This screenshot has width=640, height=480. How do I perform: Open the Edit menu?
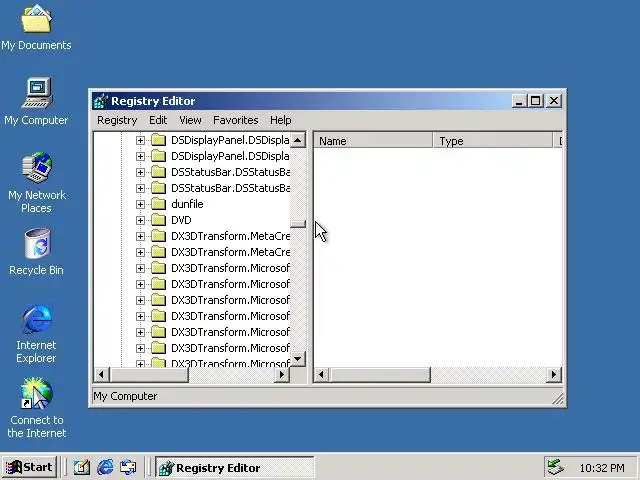click(158, 120)
